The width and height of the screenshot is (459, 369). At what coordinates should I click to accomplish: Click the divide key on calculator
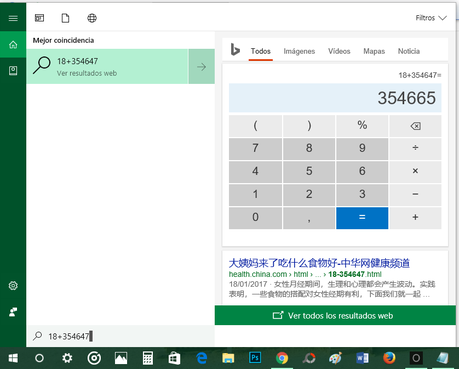(415, 149)
